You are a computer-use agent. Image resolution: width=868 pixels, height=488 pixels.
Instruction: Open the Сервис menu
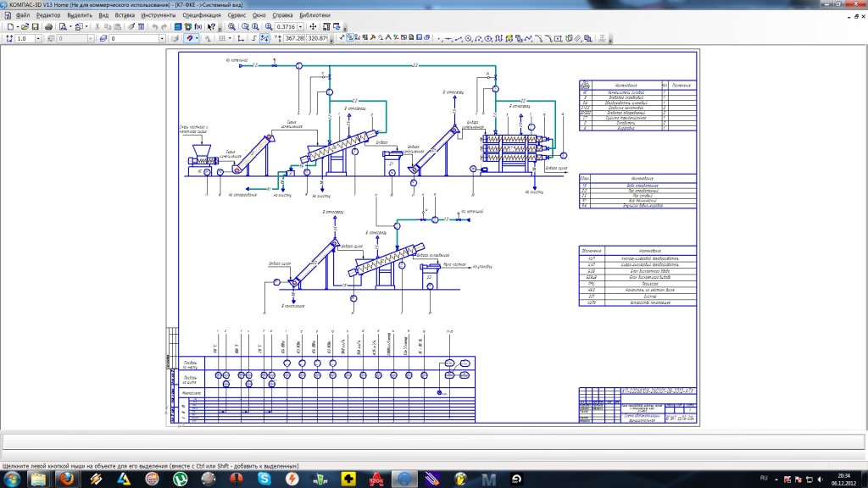(236, 15)
